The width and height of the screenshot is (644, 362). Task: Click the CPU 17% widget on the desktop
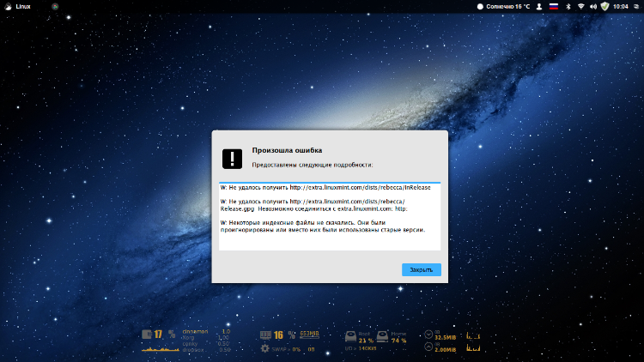pos(153,335)
